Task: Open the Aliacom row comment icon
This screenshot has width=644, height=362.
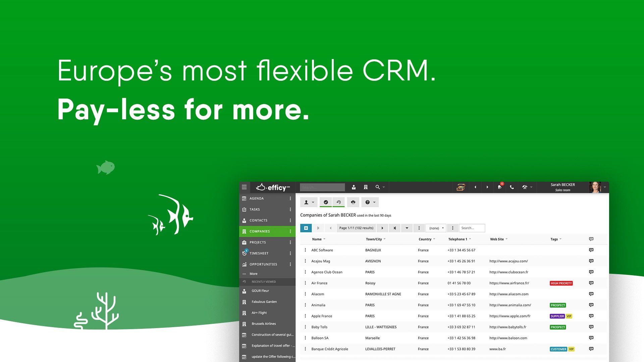Action: pos(591,294)
